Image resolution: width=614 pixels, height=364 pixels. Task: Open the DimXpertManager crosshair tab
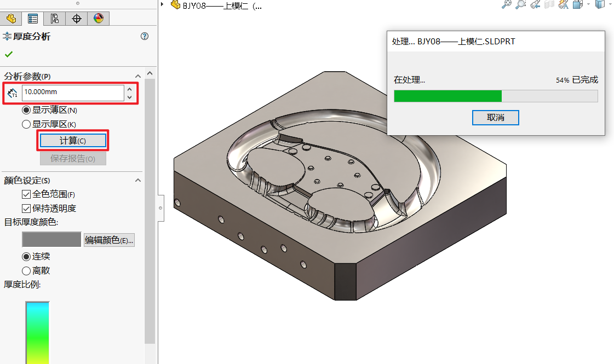pos(77,19)
